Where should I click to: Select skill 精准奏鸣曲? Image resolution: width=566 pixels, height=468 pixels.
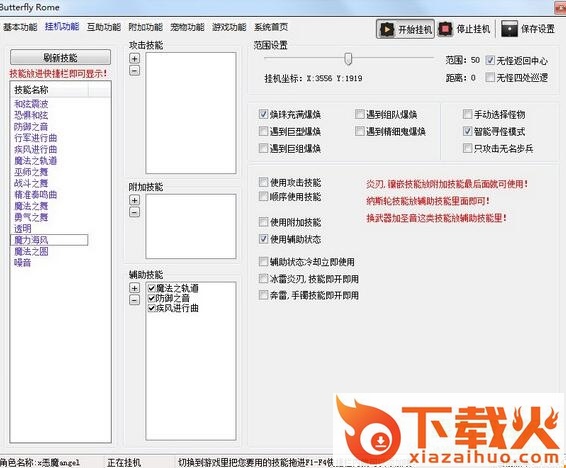pos(35,195)
